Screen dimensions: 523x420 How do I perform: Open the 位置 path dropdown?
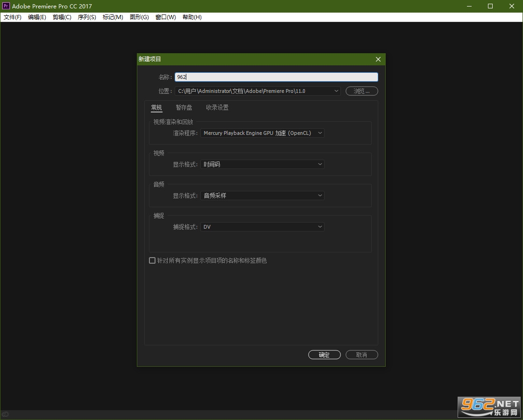point(257,91)
